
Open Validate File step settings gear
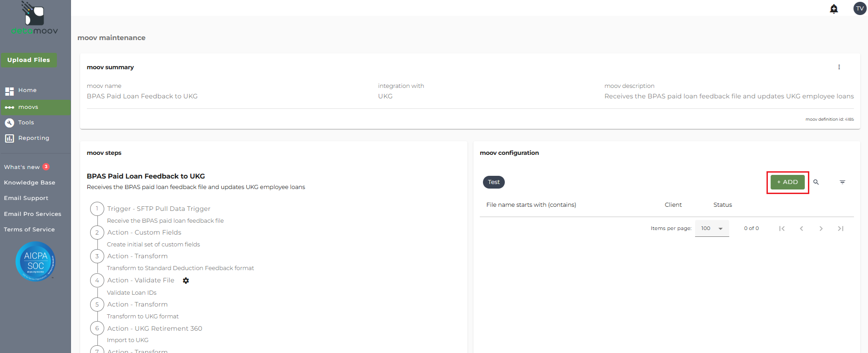[186, 281]
